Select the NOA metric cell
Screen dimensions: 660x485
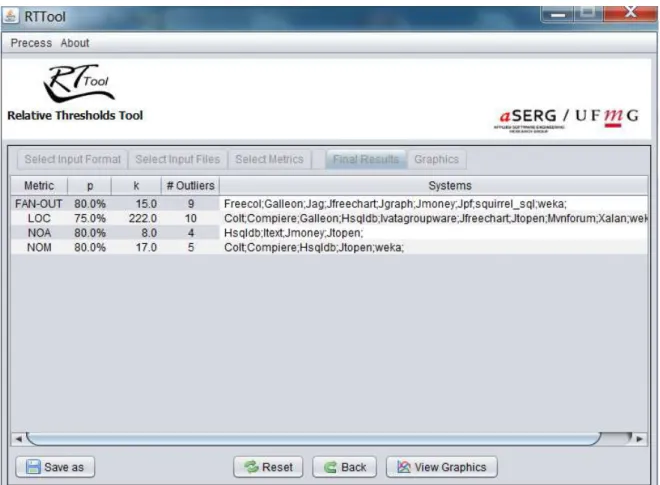pos(39,233)
